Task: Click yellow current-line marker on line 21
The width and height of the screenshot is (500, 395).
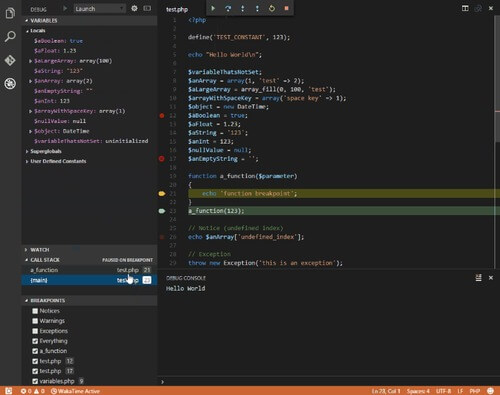Action: tap(162, 194)
